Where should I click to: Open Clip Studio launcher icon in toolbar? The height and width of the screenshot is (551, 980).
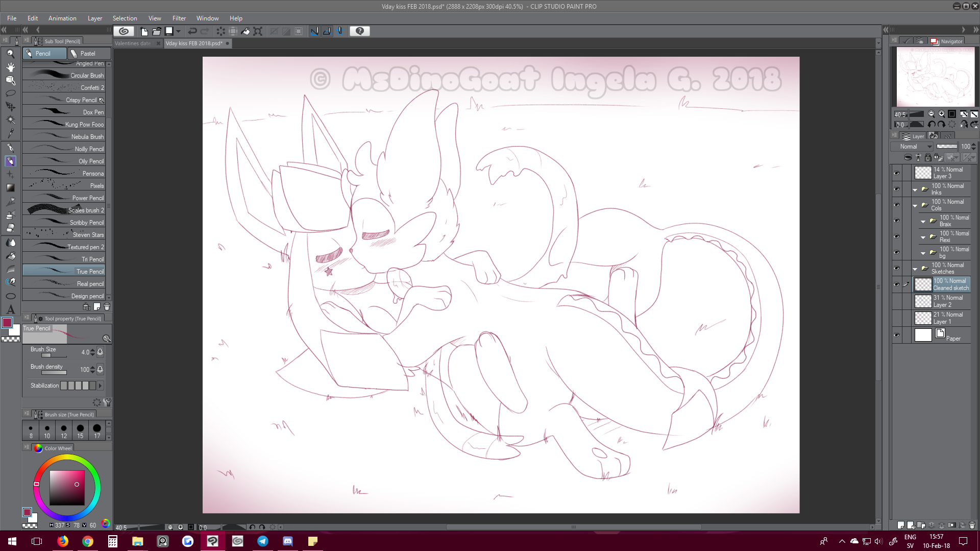(x=124, y=31)
